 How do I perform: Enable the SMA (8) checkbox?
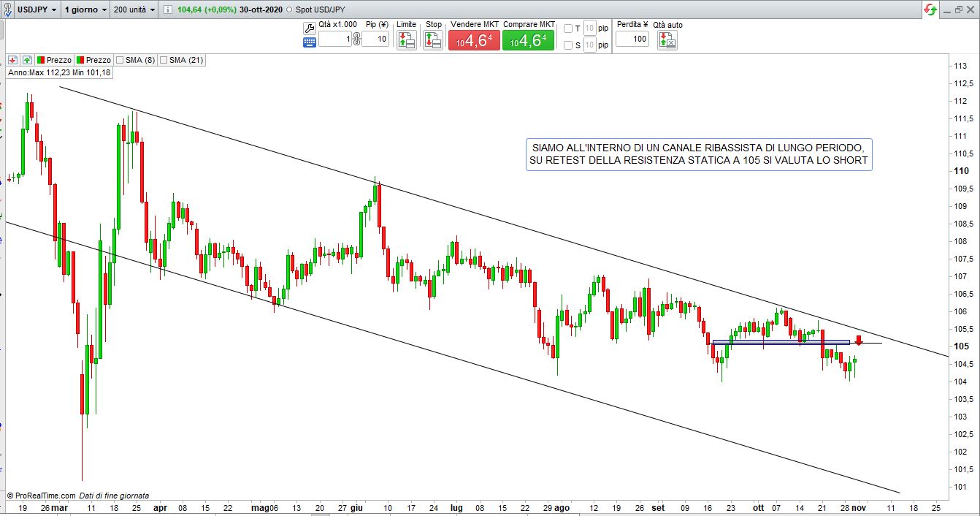tap(120, 60)
